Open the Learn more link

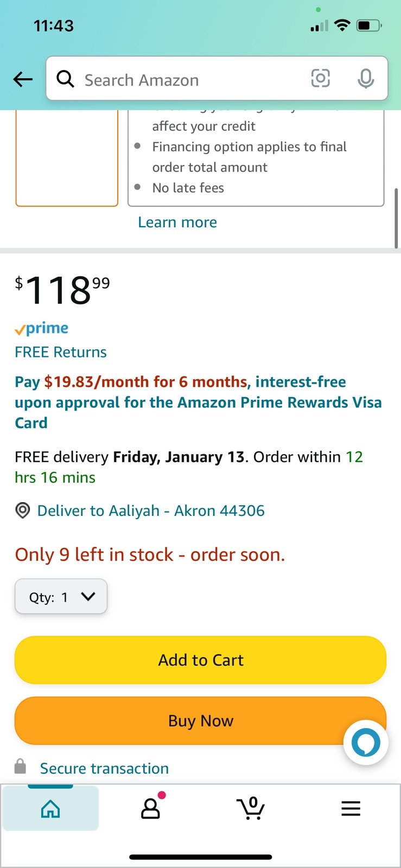pyautogui.click(x=177, y=222)
